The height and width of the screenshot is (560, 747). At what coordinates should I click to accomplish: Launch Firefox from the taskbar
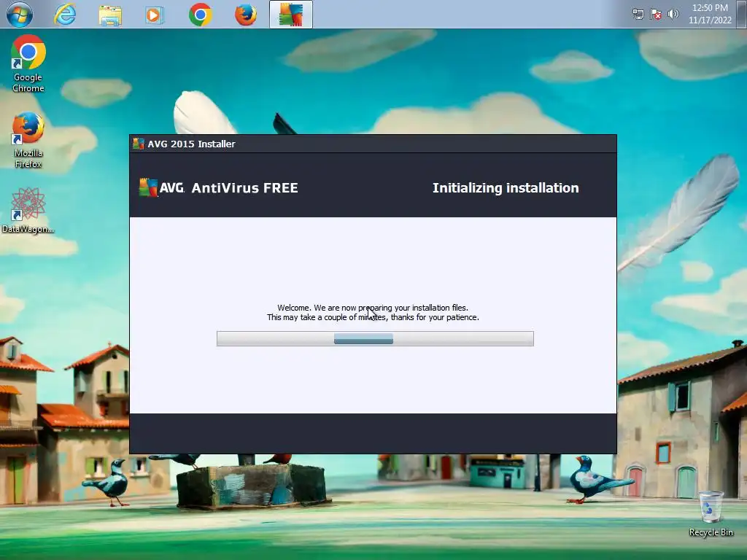(x=246, y=15)
